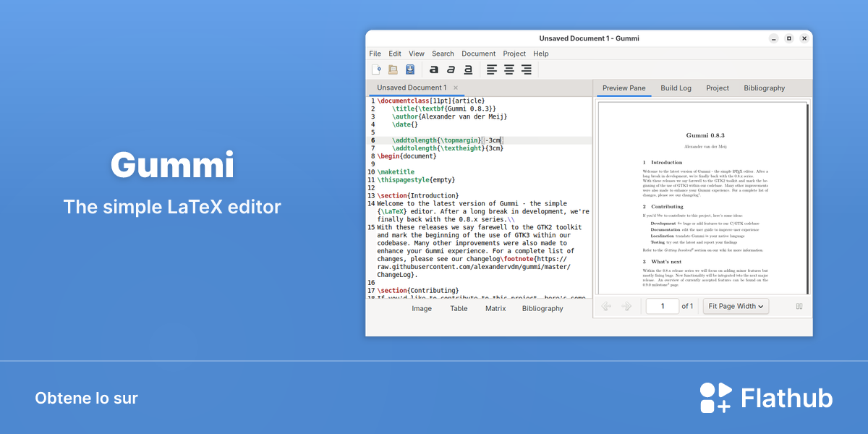Apply bold text formatting
This screenshot has width=868, height=434.
pyautogui.click(x=434, y=69)
